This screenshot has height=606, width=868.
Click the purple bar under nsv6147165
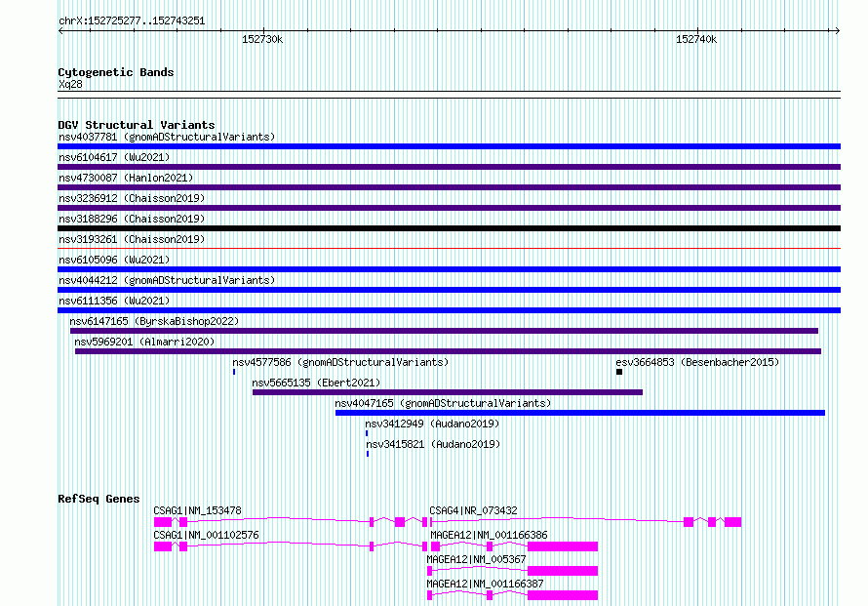pyautogui.click(x=444, y=331)
